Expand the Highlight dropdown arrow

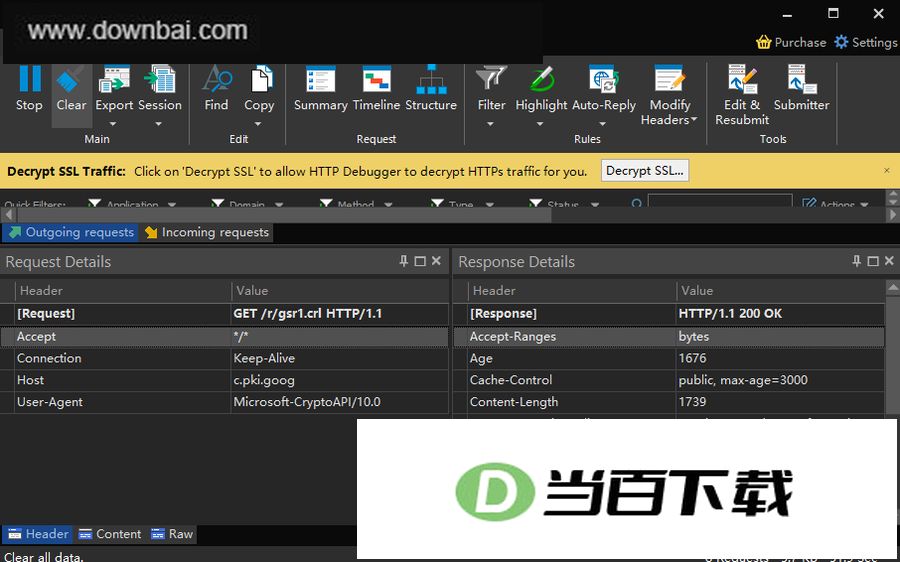tap(540, 123)
